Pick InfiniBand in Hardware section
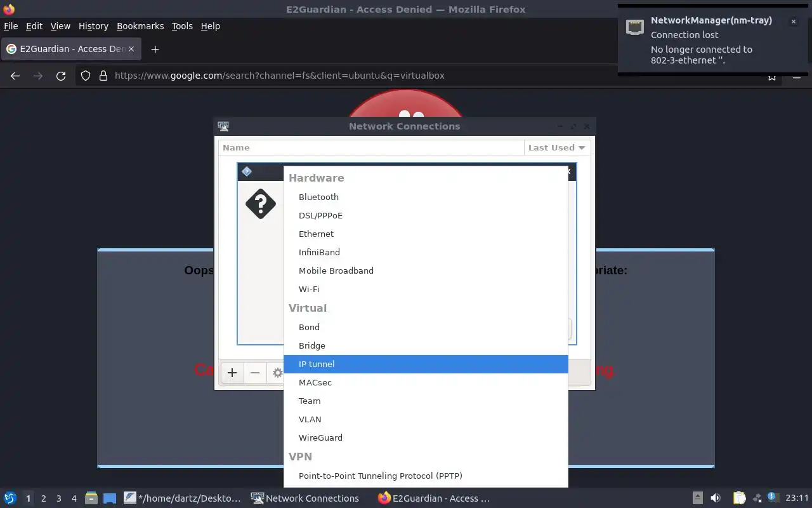 pos(426,252)
